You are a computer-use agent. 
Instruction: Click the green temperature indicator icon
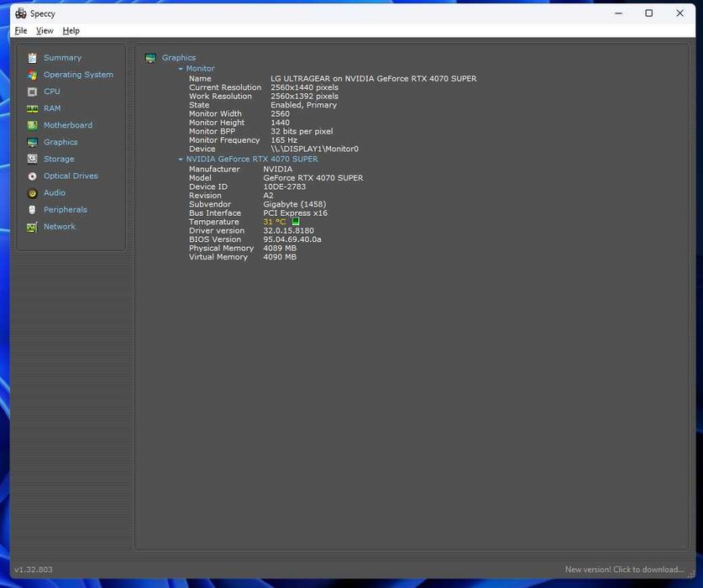(296, 222)
